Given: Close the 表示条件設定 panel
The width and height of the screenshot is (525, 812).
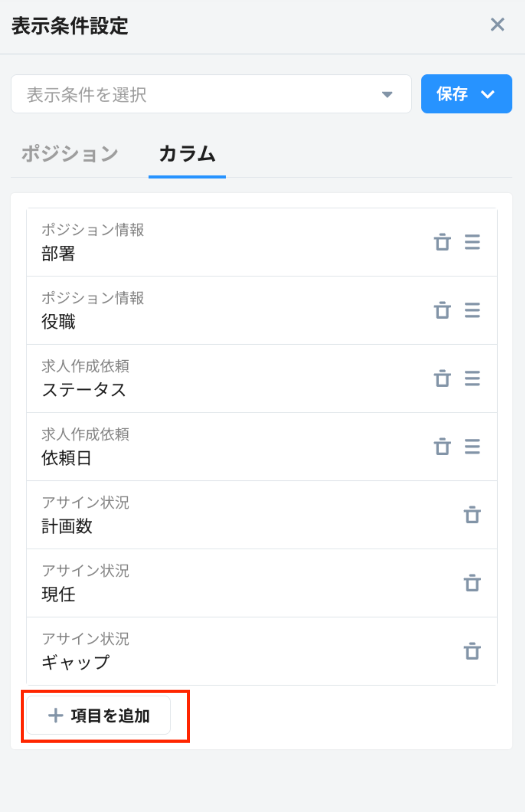Looking at the screenshot, I should [497, 25].
